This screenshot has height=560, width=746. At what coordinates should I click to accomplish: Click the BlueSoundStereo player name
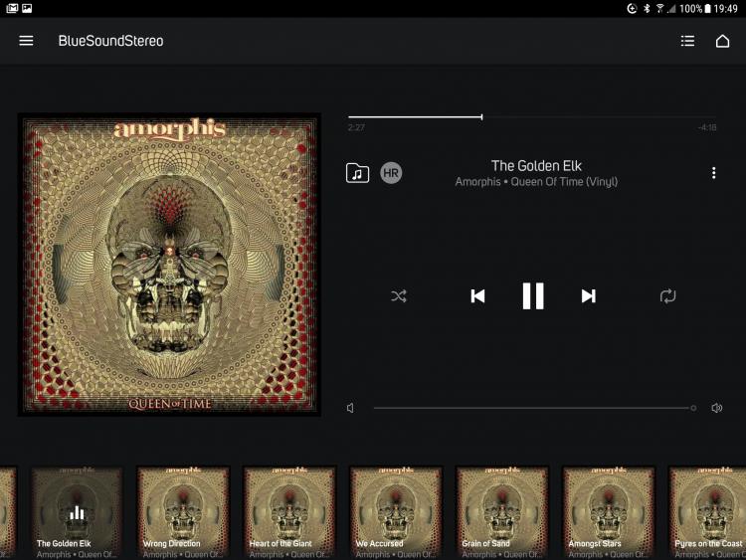pos(110,41)
